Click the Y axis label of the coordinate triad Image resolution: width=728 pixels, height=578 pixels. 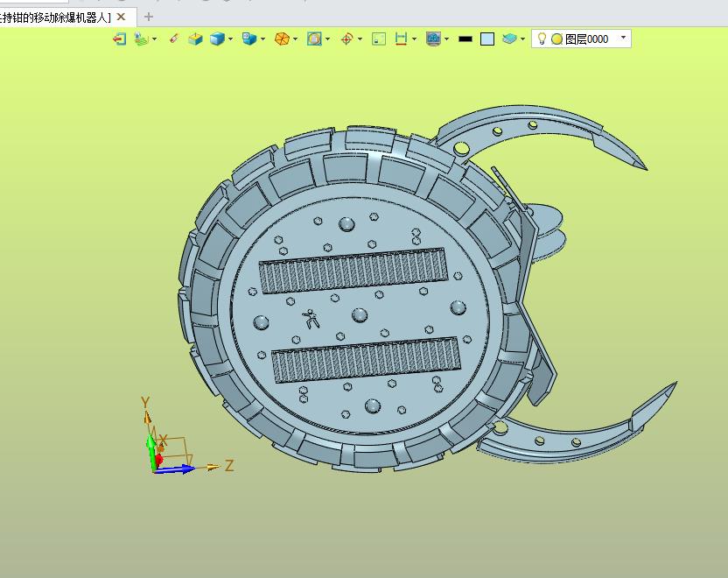pyautogui.click(x=145, y=402)
